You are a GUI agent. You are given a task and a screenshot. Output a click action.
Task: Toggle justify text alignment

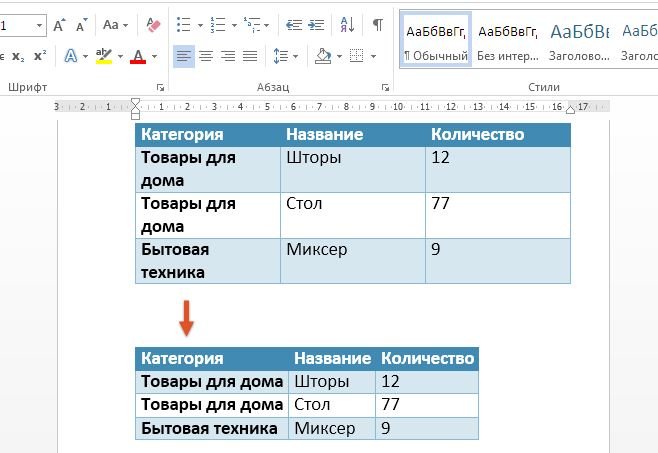point(249,56)
